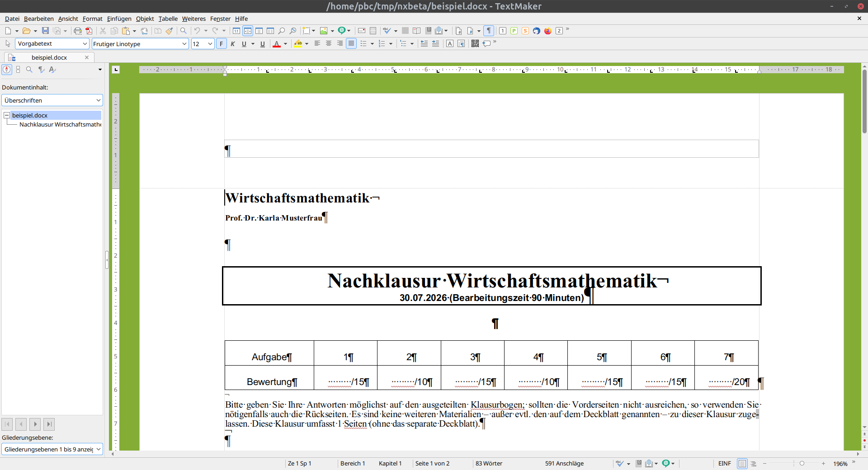Click the Save document icon
Viewport: 868px width, 470px height.
pos(45,31)
